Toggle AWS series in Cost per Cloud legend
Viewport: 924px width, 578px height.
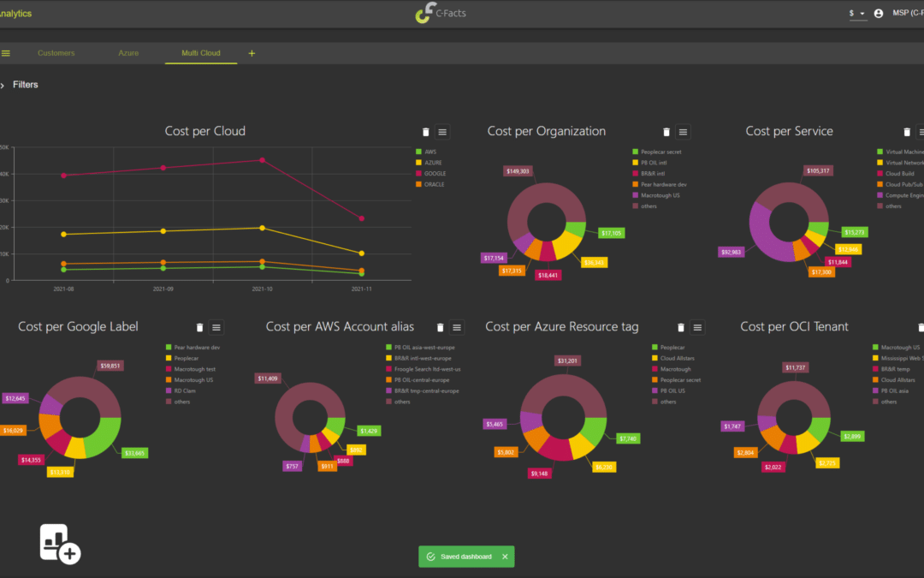(426, 152)
